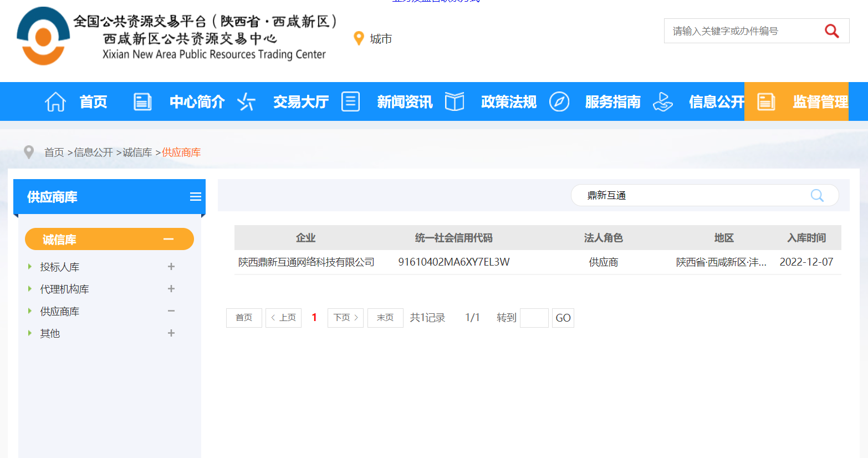Open 陕西鼎新互通网络科技有限公司 company entry

click(306, 262)
